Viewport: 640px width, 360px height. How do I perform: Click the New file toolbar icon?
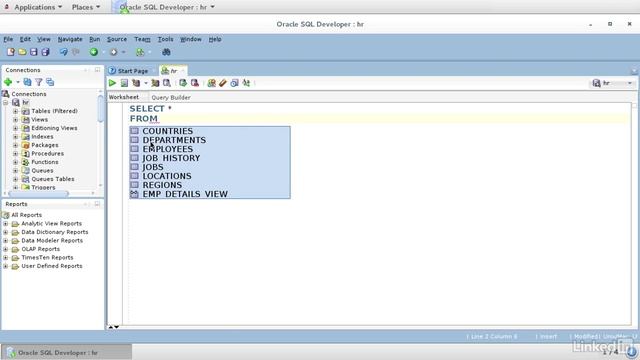[x=11, y=52]
